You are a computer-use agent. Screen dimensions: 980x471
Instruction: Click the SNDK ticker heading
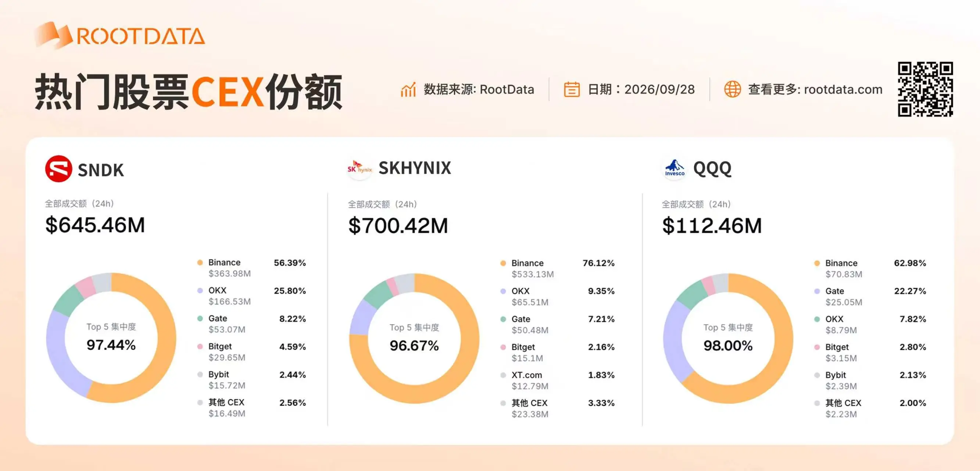101,170
